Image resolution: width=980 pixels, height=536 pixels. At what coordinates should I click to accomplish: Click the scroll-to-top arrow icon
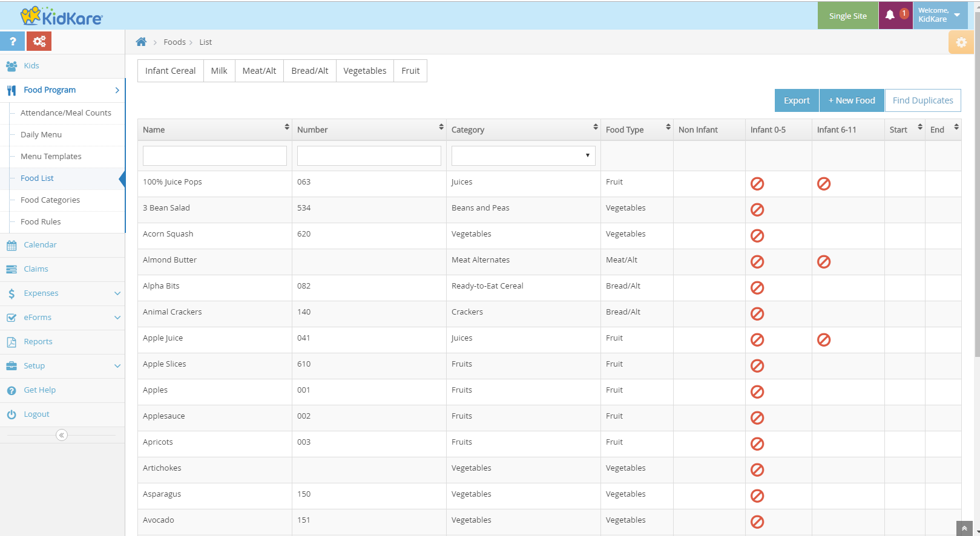pyautogui.click(x=964, y=528)
